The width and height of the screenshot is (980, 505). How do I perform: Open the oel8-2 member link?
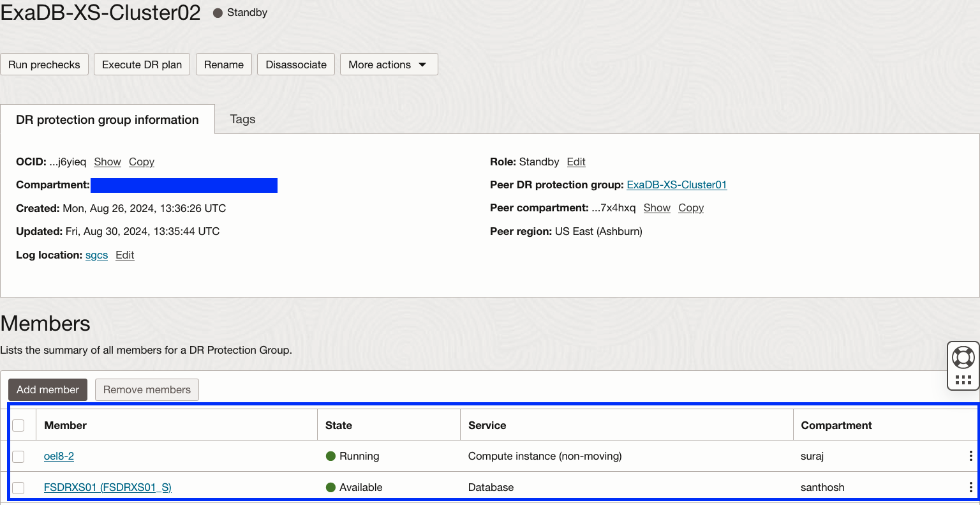59,456
